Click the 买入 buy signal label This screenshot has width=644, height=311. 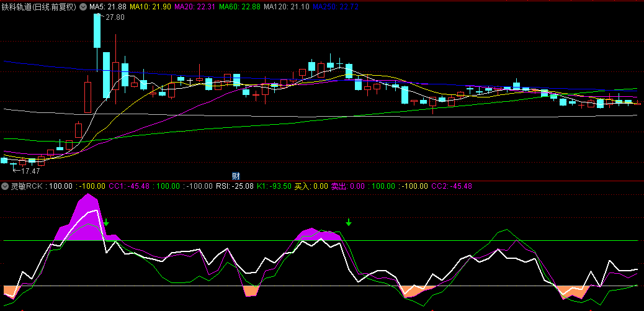click(x=310, y=186)
